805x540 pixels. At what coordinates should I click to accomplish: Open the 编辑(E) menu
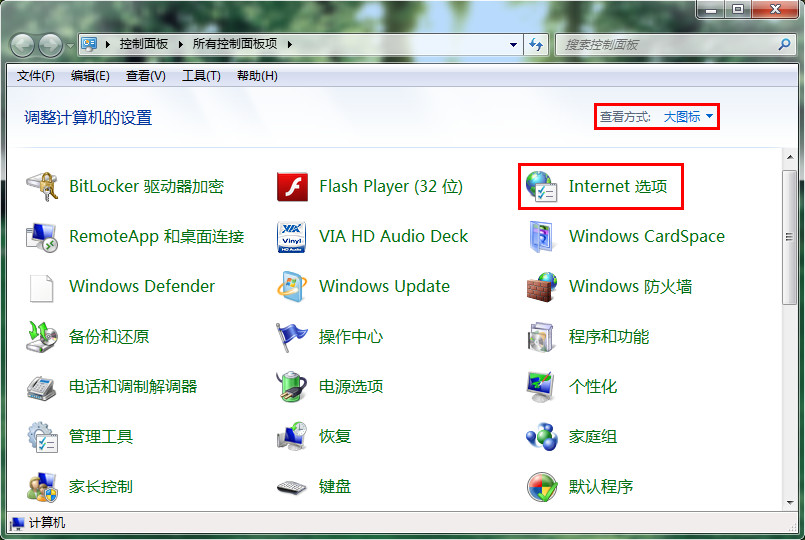coord(90,76)
